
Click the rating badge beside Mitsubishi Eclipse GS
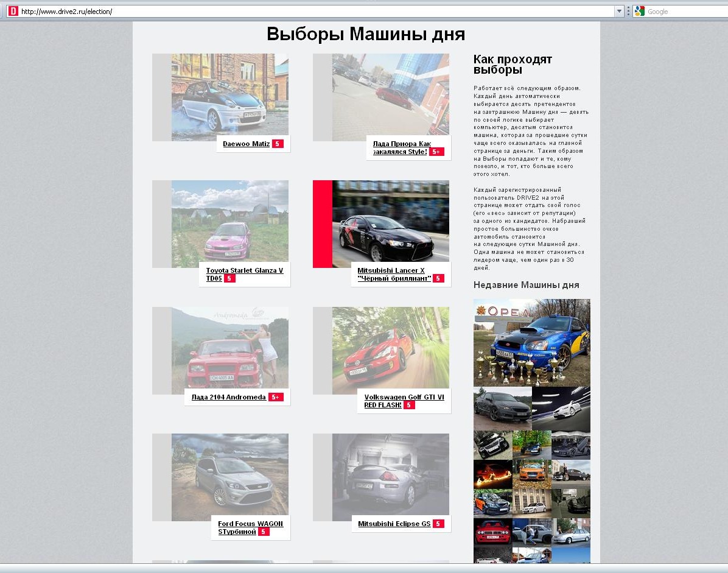tap(438, 524)
